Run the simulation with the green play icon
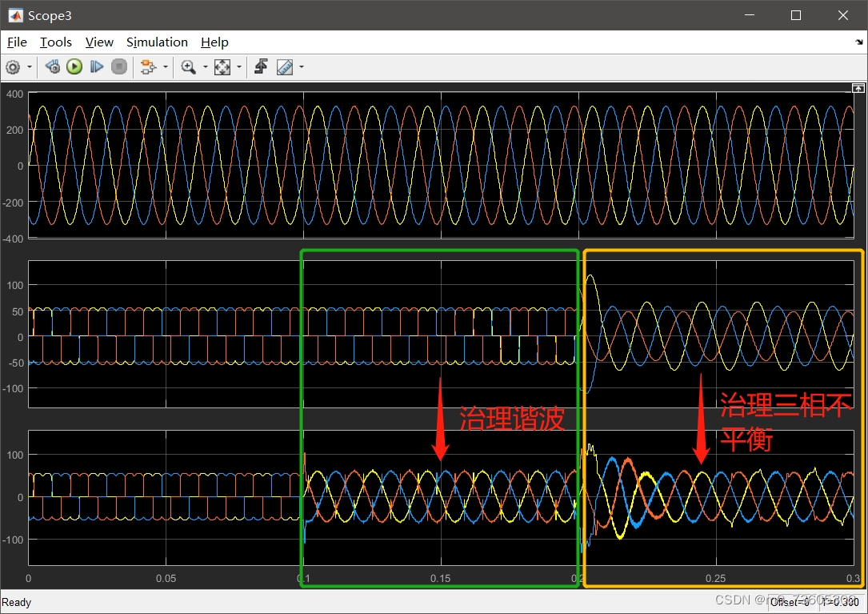Image resolution: width=868 pixels, height=614 pixels. (x=74, y=66)
